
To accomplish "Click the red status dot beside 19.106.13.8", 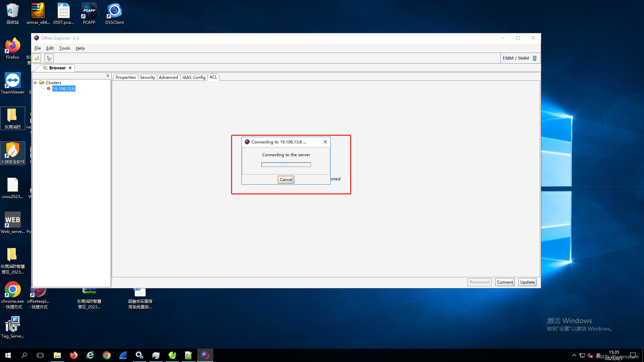I will click(49, 88).
